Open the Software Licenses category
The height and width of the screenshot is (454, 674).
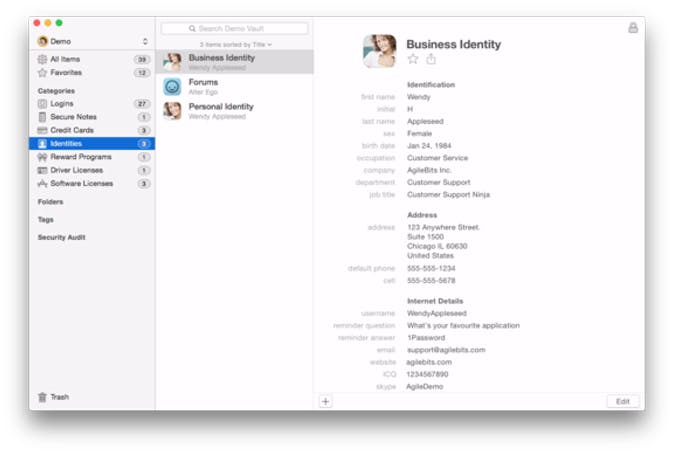(92, 184)
